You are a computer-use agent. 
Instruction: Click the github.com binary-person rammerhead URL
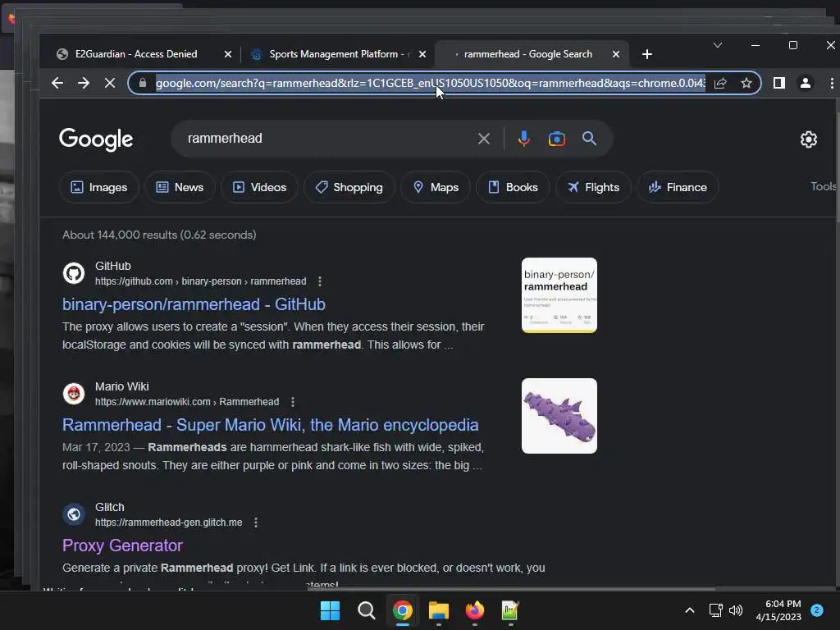[x=201, y=281]
